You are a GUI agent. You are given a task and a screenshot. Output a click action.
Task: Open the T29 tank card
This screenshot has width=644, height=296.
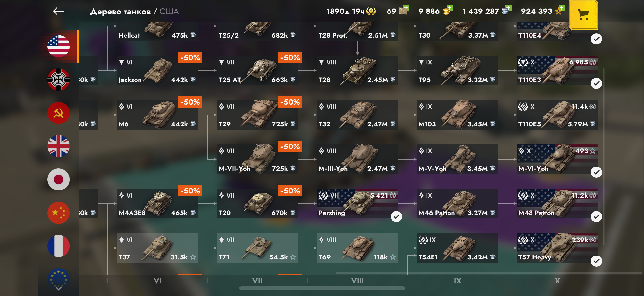pos(257,115)
